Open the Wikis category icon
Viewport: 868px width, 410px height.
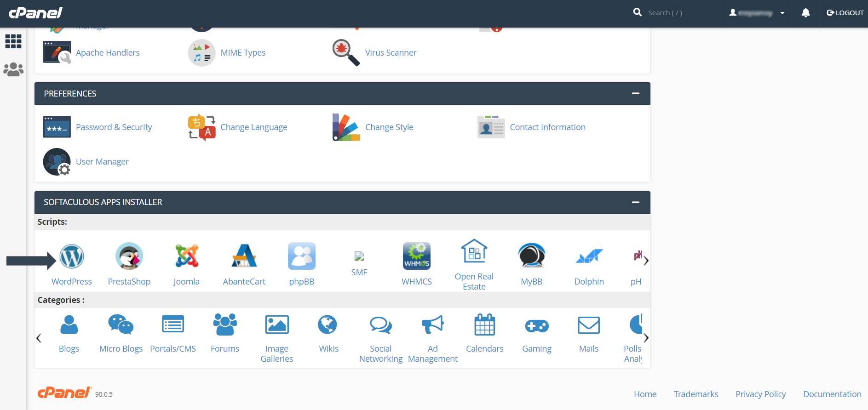pos(328,325)
